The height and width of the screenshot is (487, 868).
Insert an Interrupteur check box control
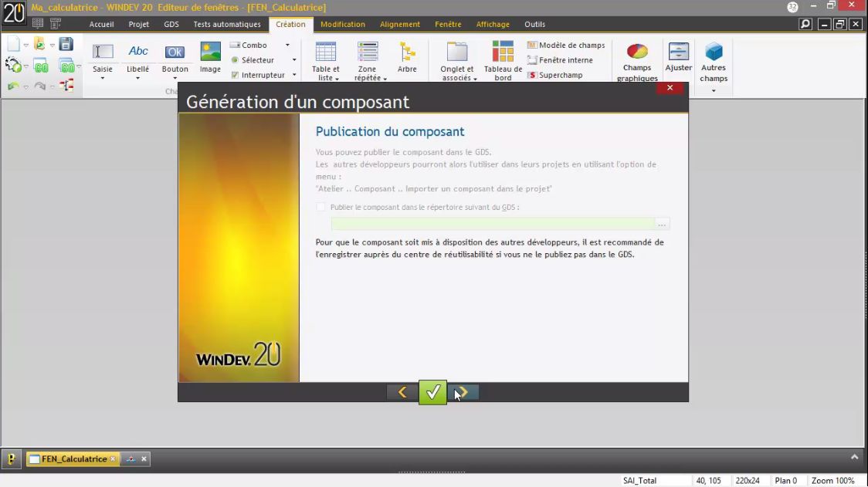click(x=257, y=75)
